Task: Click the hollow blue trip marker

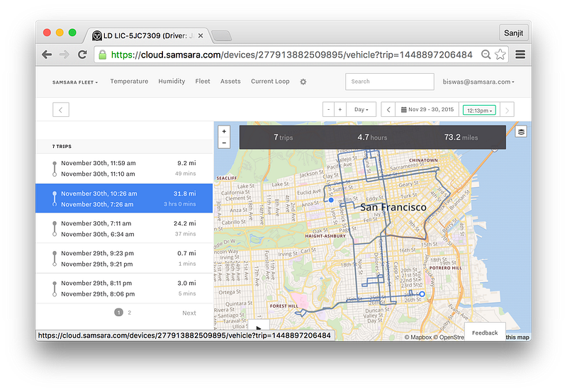Action: pos(422,294)
